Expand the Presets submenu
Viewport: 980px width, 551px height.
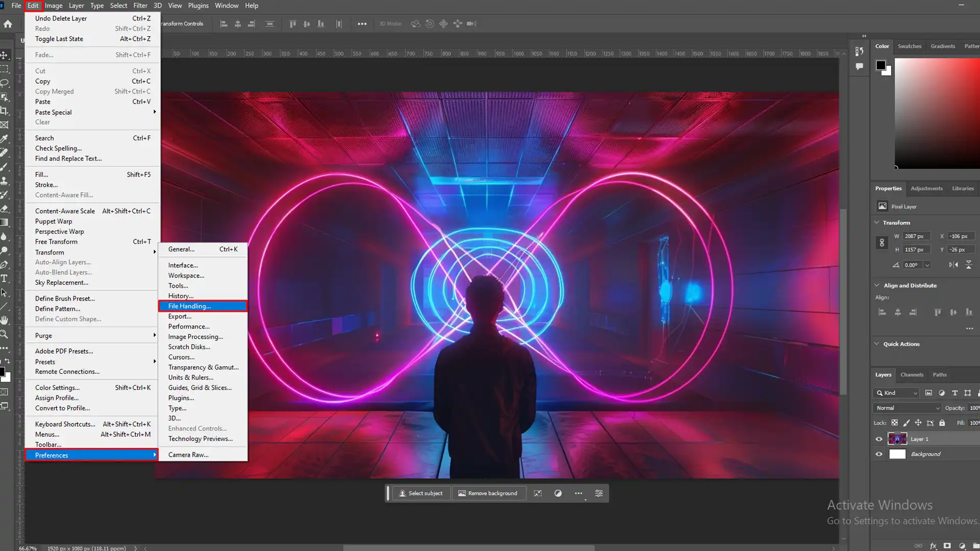pyautogui.click(x=92, y=362)
